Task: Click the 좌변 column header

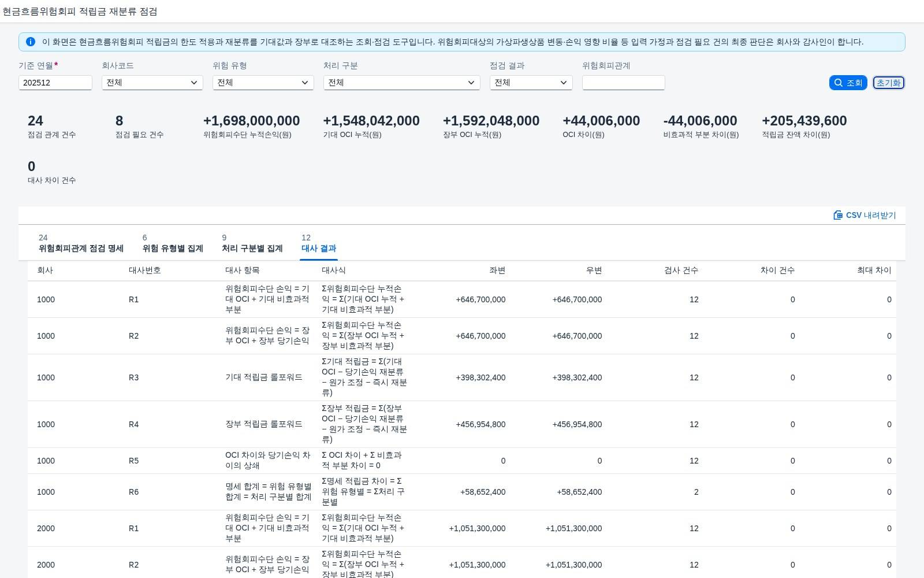Action: [497, 270]
